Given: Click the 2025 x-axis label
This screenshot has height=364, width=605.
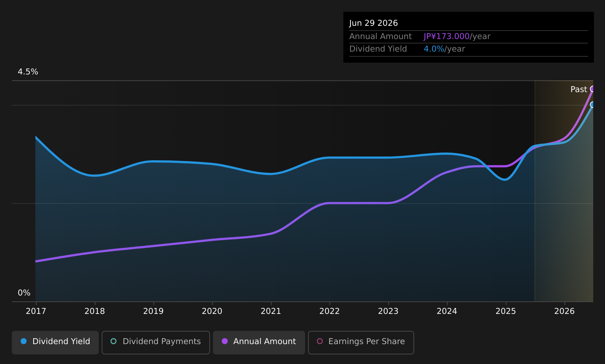Looking at the screenshot, I should coord(506,311).
